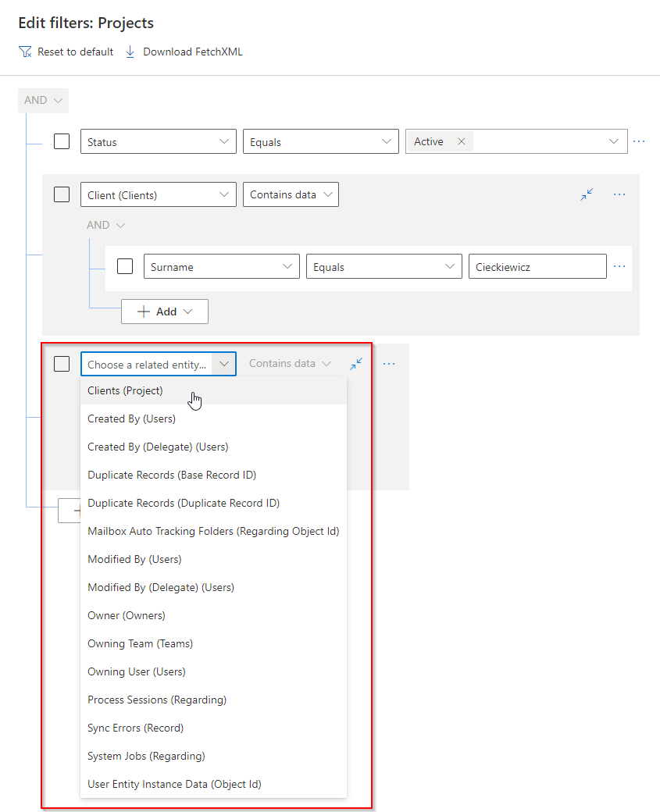Open more options for Surname row

pyautogui.click(x=619, y=266)
